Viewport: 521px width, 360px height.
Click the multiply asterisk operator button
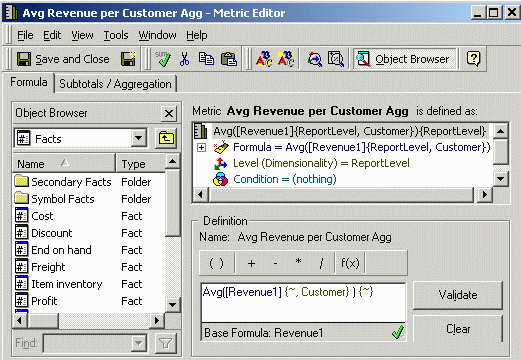click(x=298, y=263)
